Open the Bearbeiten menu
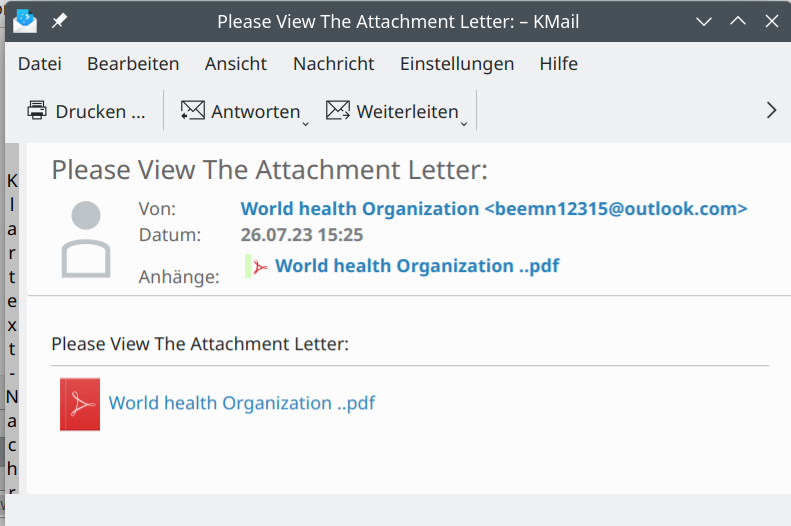Screen dimensions: 791x526 point(133,64)
